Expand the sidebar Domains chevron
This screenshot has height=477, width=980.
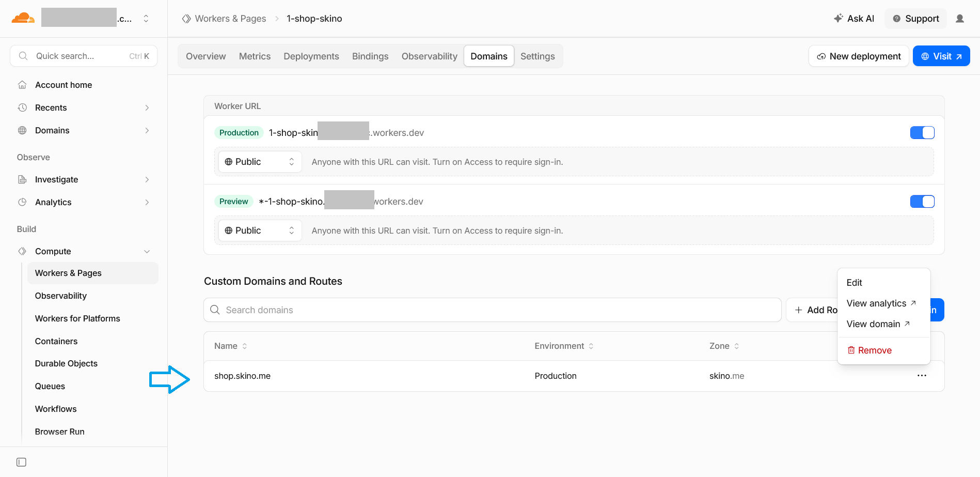pyautogui.click(x=147, y=130)
